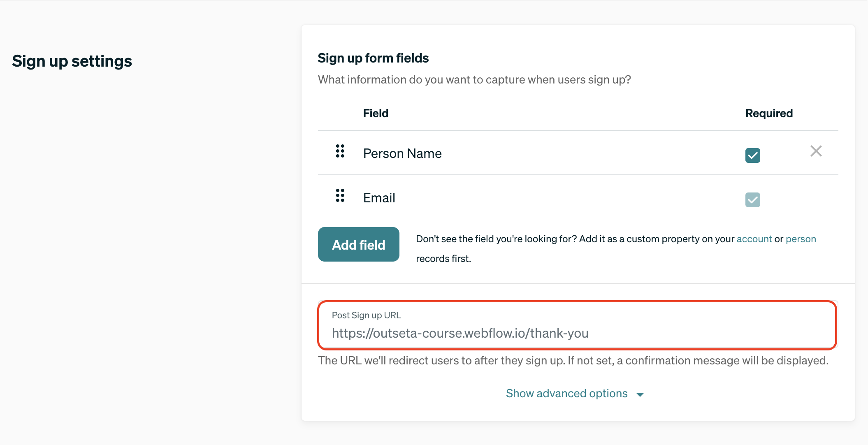Image resolution: width=868 pixels, height=445 pixels.
Task: Click the redirect URL helper description text
Action: [x=573, y=361]
